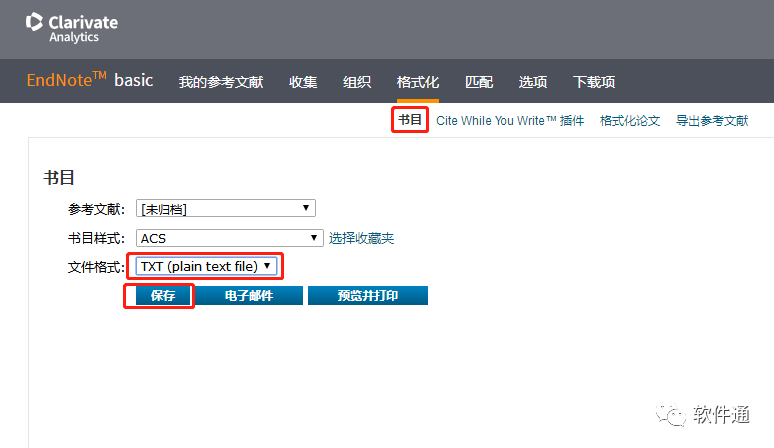The width and height of the screenshot is (774, 448).
Task: Open the 下载项 menu
Action: [x=594, y=82]
